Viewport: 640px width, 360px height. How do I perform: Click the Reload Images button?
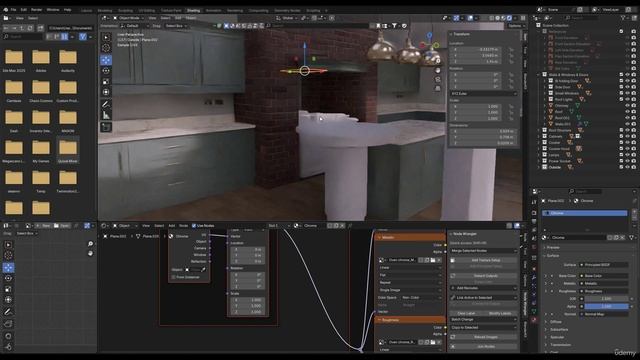tap(484, 337)
